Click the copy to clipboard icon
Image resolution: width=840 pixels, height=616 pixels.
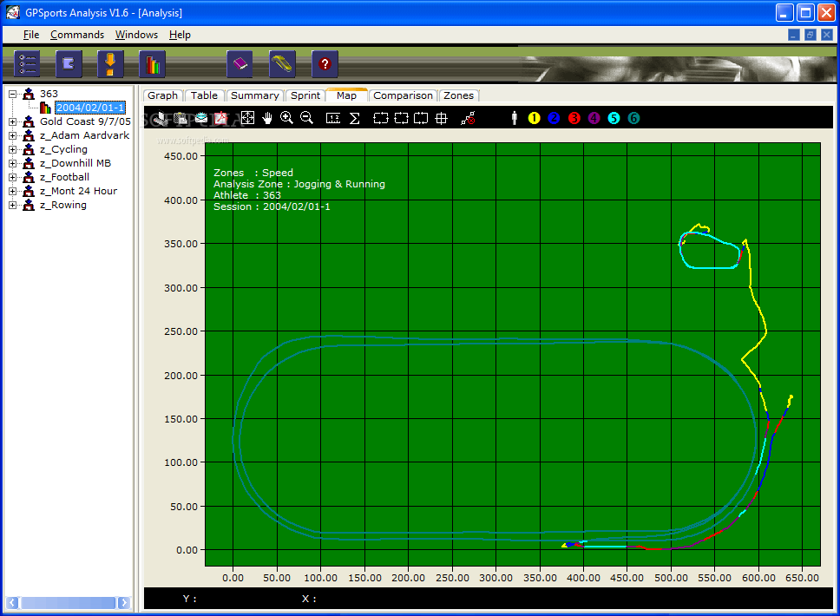(x=181, y=118)
